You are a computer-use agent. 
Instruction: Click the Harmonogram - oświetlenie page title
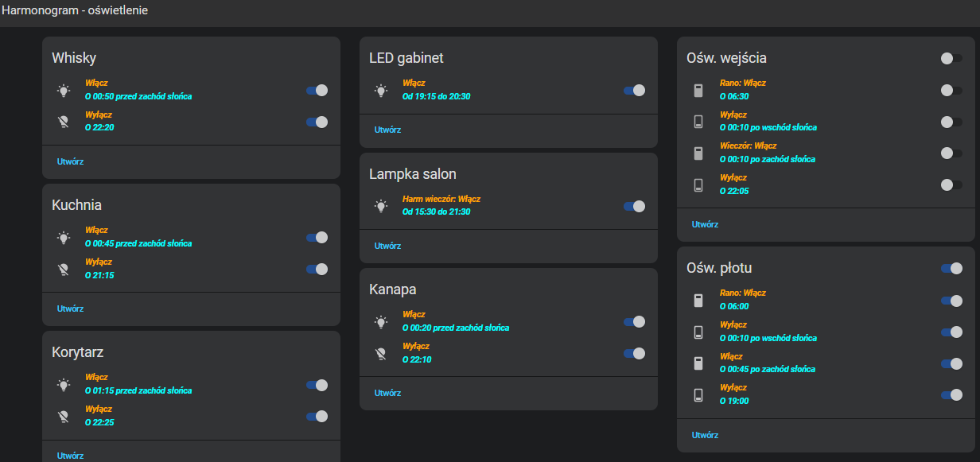click(x=74, y=11)
